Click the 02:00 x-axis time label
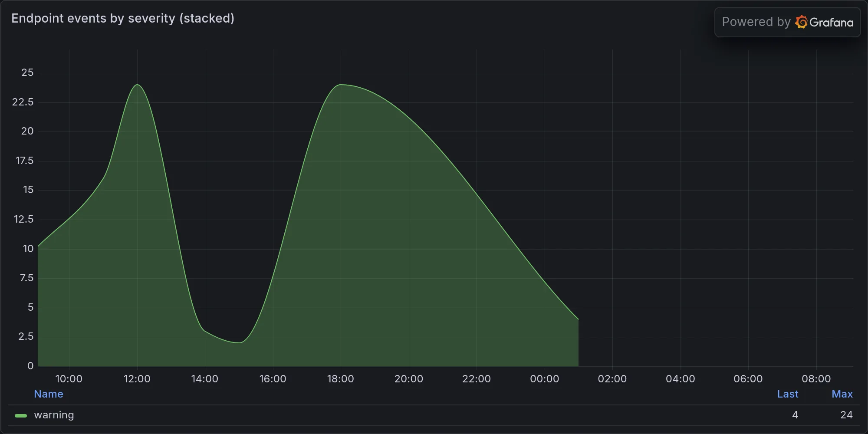 pos(612,379)
